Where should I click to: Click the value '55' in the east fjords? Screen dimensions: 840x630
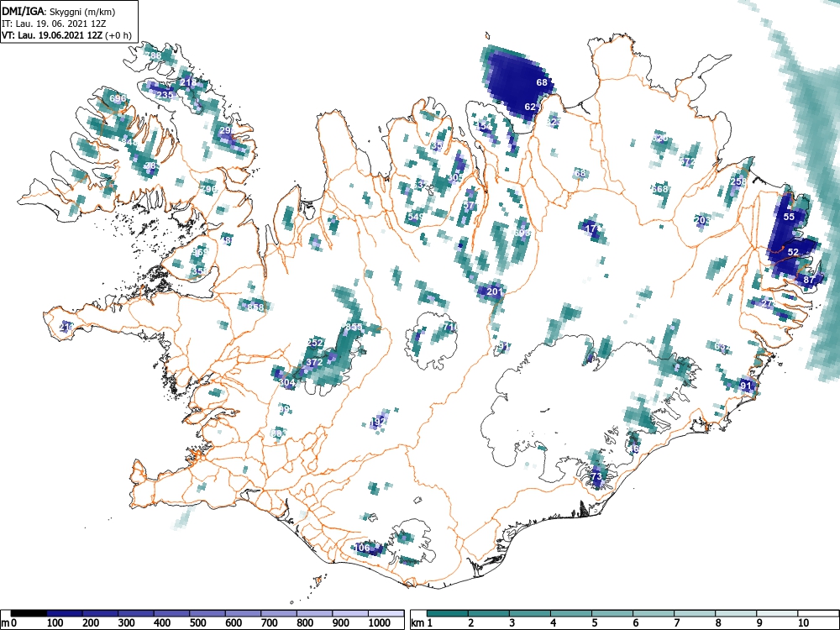(x=789, y=217)
